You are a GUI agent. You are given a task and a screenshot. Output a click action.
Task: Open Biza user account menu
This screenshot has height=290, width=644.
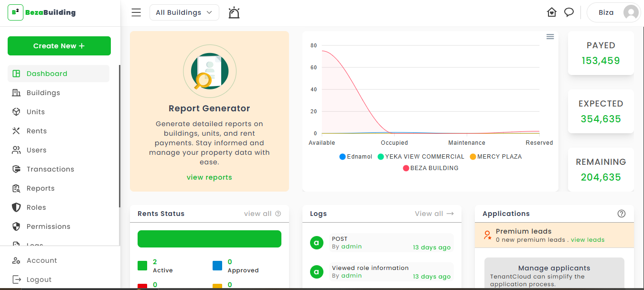(613, 12)
